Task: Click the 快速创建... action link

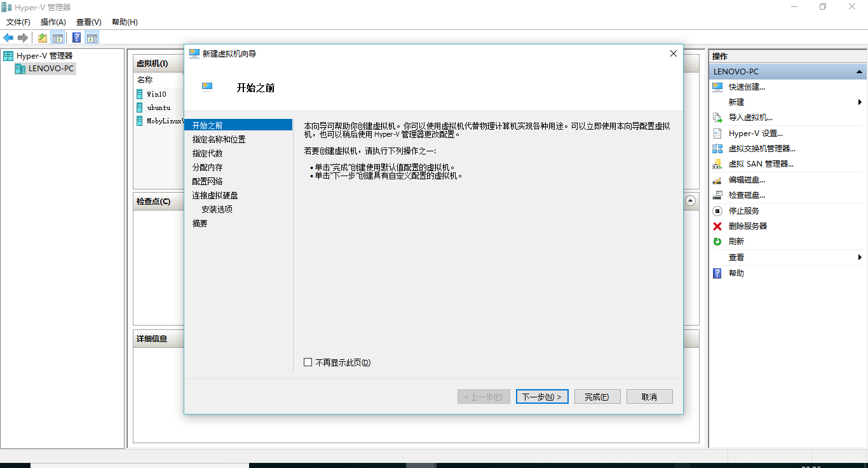Action: 747,87
